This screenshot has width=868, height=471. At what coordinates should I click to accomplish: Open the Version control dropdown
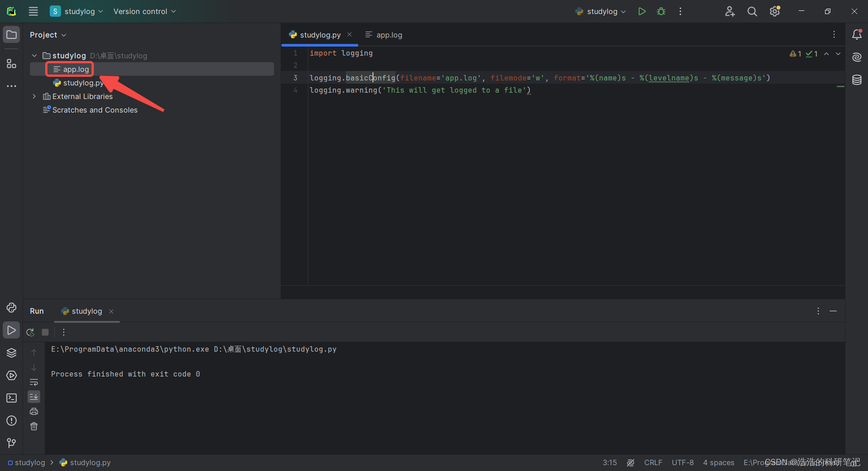[144, 11]
